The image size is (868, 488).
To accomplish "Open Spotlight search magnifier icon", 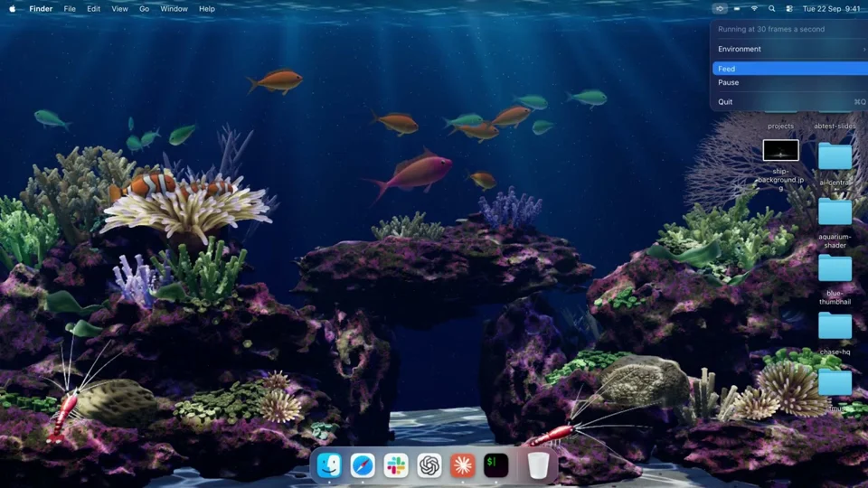I will pyautogui.click(x=771, y=9).
